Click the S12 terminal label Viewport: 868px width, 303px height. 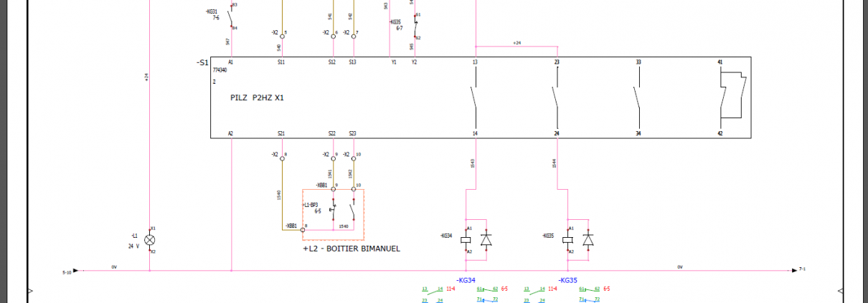point(331,62)
